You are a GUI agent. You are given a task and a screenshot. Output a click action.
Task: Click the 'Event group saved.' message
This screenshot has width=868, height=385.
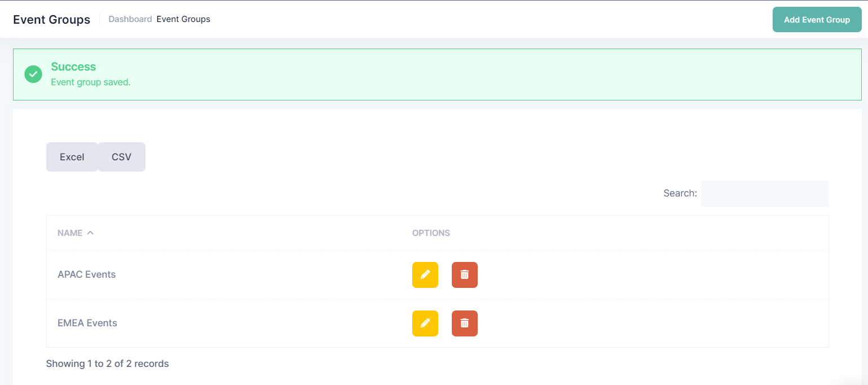pos(90,82)
